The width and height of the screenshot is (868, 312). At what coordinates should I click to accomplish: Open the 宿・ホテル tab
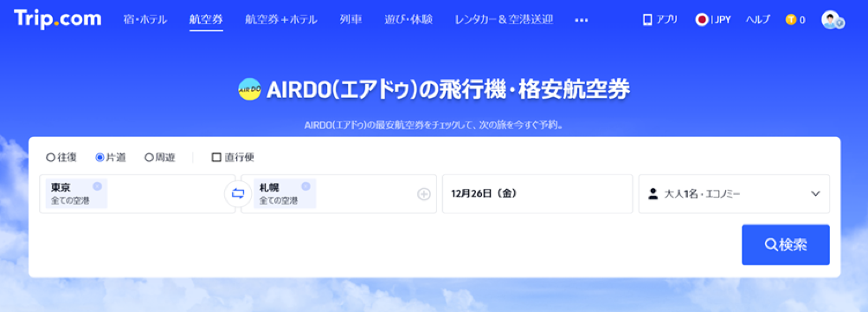[145, 20]
